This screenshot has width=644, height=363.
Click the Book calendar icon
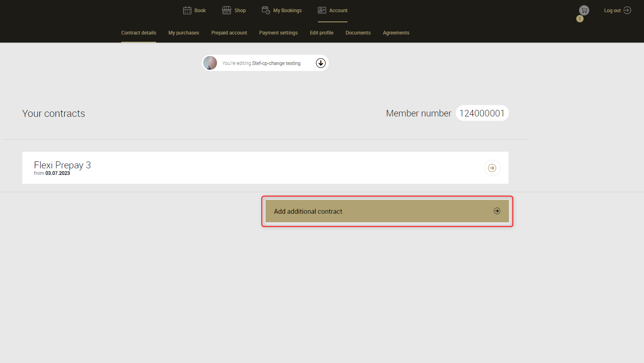pyautogui.click(x=187, y=11)
